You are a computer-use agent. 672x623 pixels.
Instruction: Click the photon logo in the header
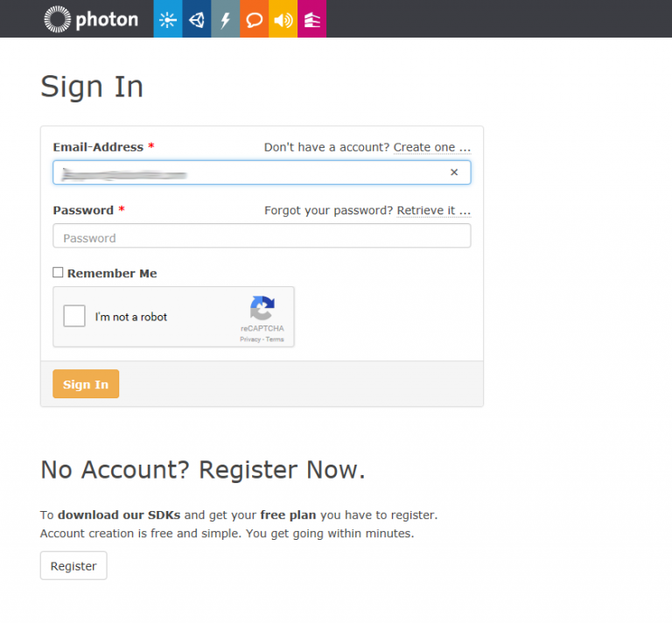(x=91, y=18)
